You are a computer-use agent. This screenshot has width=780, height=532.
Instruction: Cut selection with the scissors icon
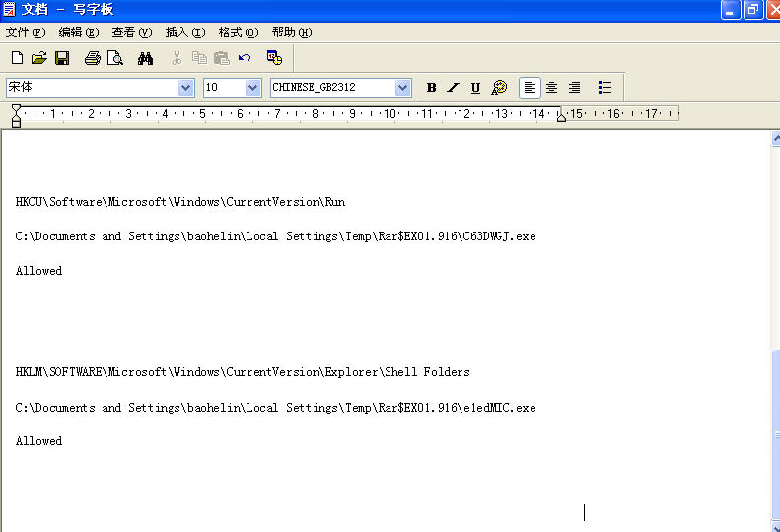coord(177,58)
